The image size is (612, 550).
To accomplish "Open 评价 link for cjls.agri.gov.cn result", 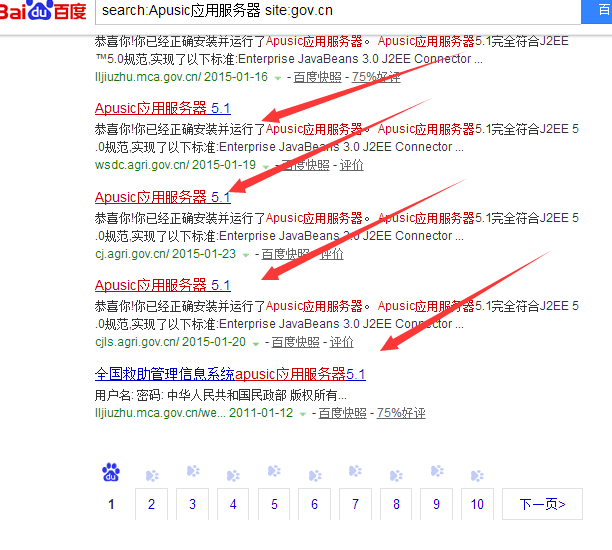I will tap(342, 342).
